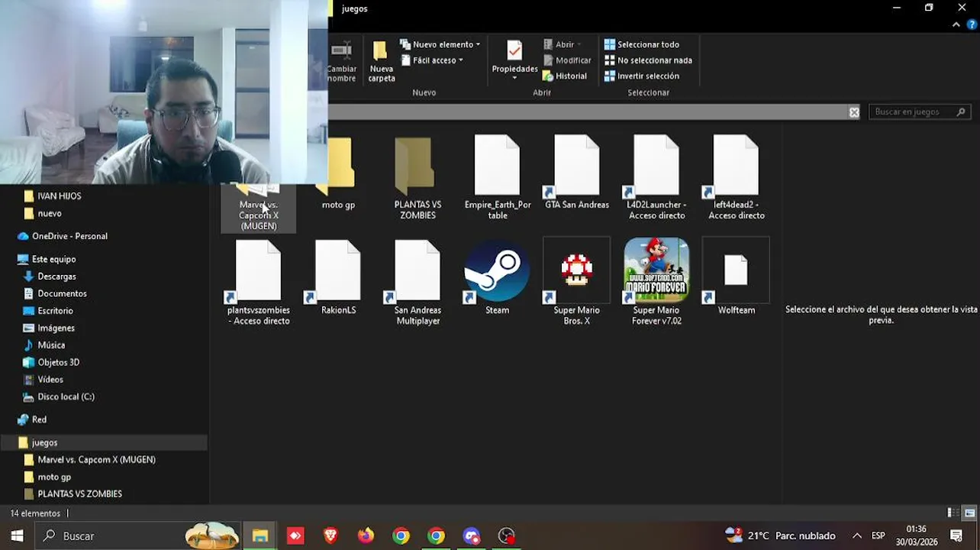Click No seleccionar nada
Viewport: 980px width, 550px height.
648,60
